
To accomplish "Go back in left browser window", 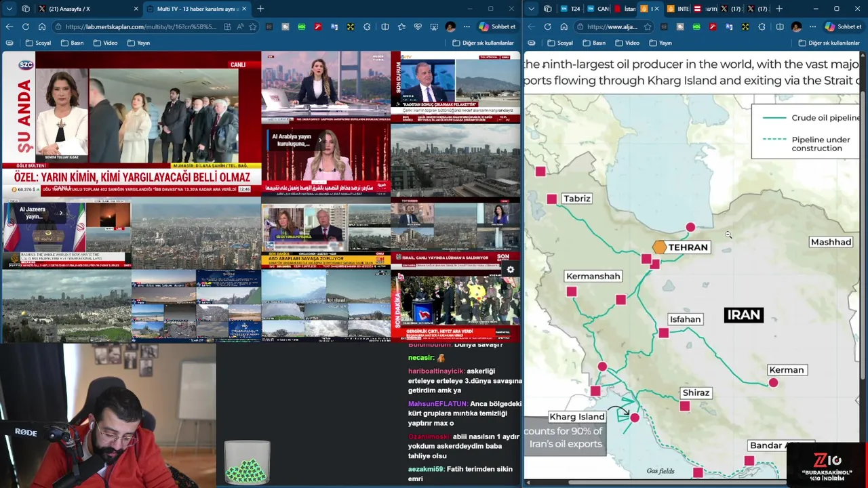I will click(9, 26).
